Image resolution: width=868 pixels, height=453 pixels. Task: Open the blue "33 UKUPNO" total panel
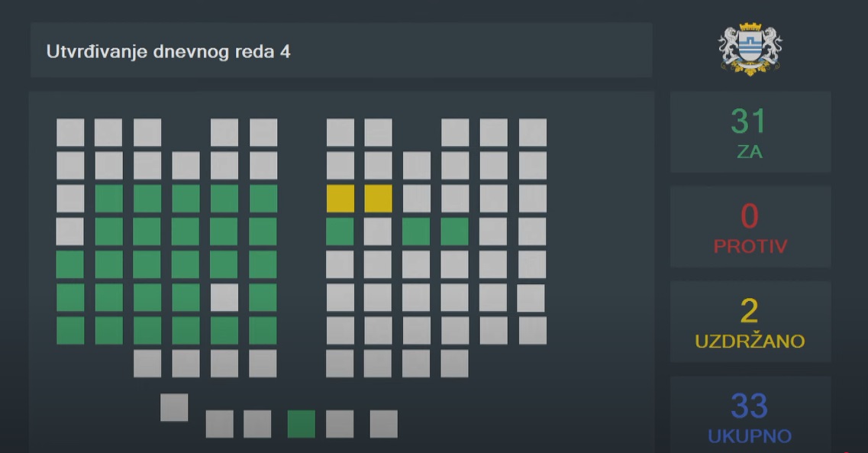point(750,416)
